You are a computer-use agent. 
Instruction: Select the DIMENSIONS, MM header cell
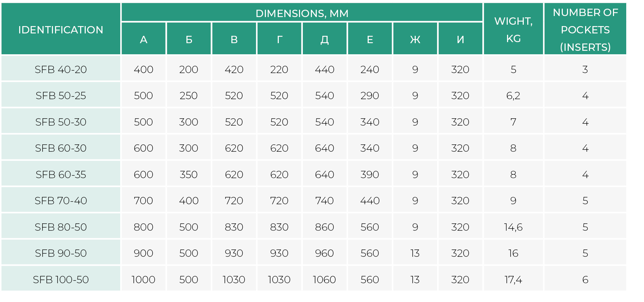click(302, 13)
